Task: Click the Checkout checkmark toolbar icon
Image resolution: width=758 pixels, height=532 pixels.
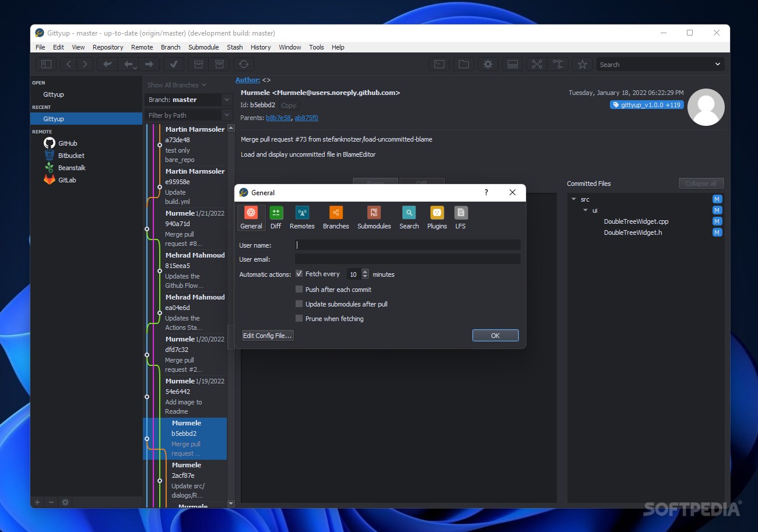Action: point(174,64)
